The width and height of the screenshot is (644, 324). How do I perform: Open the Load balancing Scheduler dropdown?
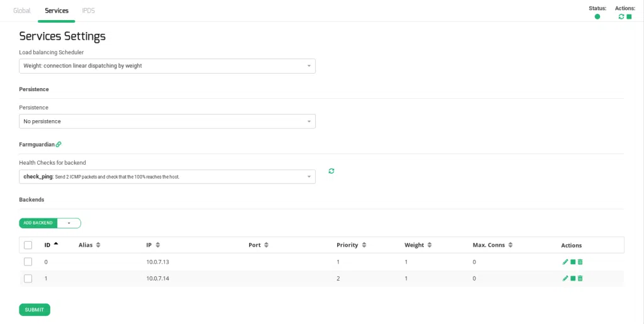click(x=167, y=66)
